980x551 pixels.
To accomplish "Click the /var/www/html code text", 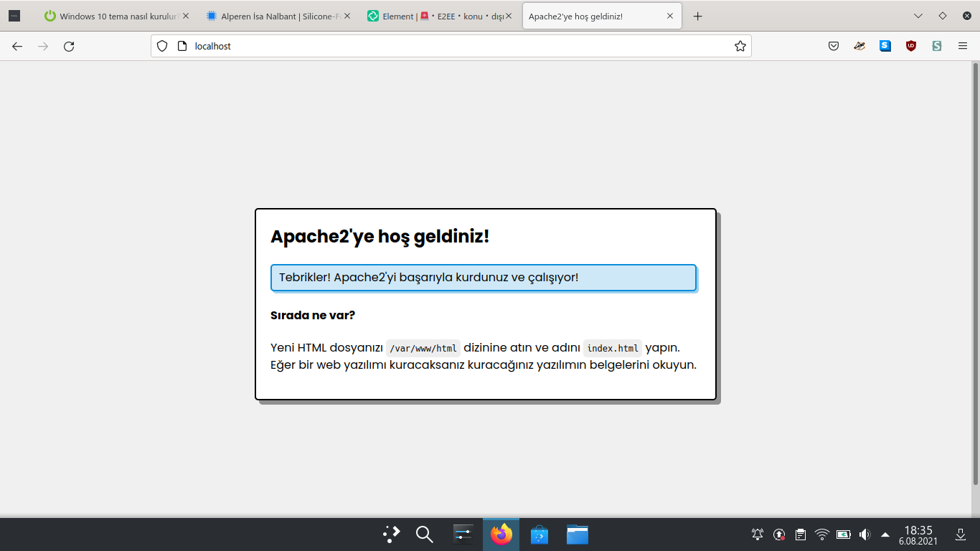I will [x=423, y=349].
